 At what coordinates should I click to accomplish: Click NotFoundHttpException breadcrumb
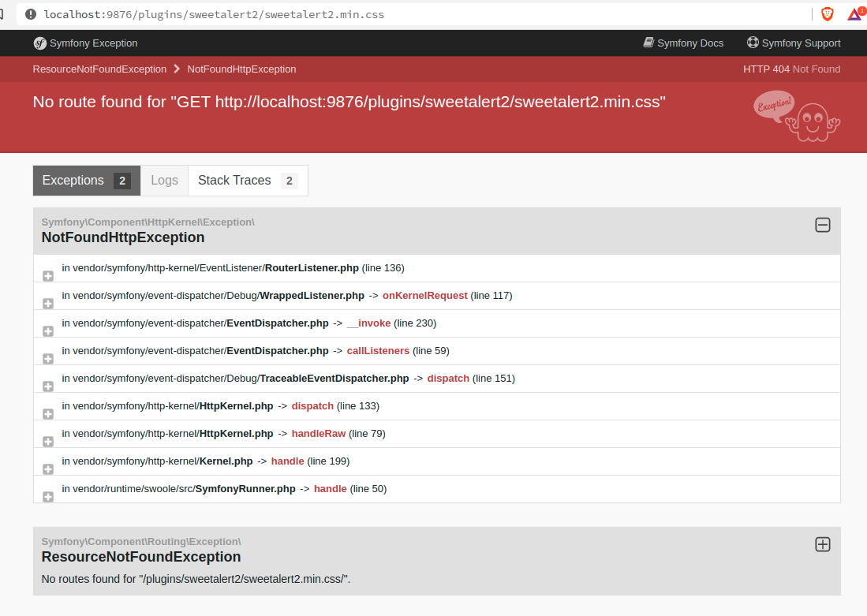[x=241, y=69]
